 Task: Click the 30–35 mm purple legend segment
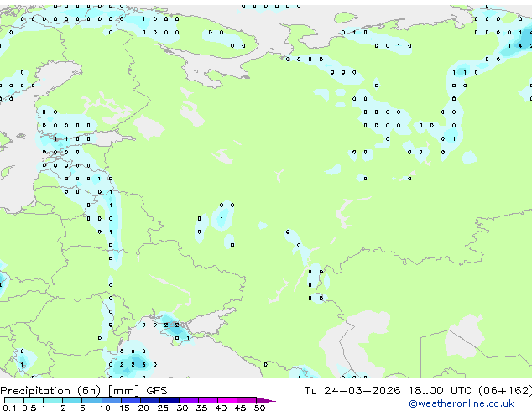[x=188, y=400]
